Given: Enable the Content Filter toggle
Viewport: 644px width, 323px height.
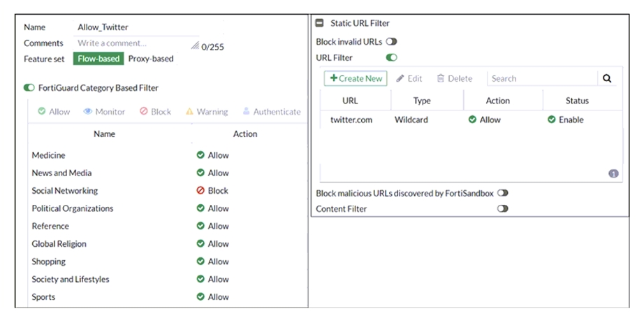Looking at the screenshot, I should (x=503, y=208).
